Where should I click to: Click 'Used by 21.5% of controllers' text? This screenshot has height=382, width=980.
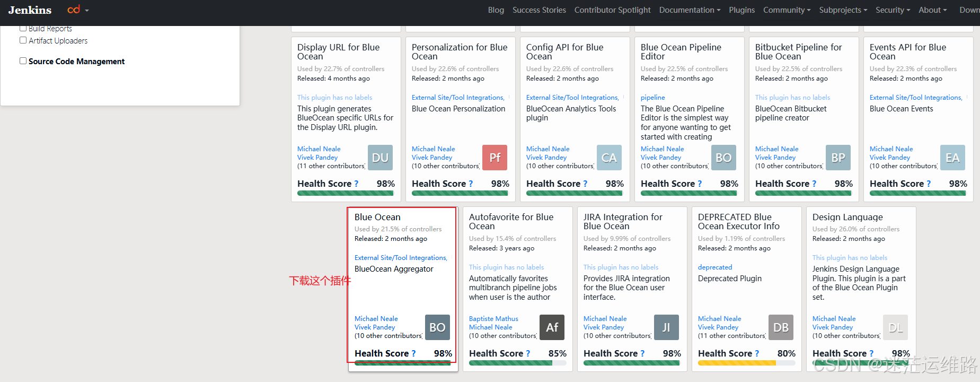(x=398, y=229)
